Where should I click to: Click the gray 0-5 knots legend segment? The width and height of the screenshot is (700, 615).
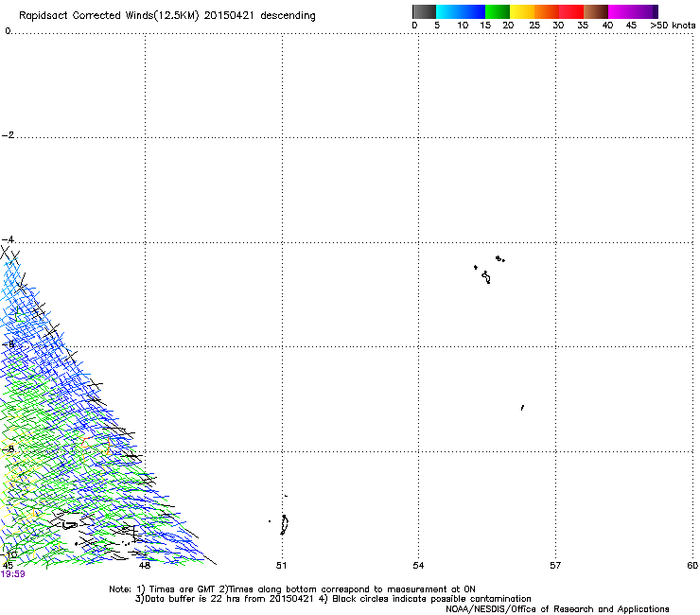pyautogui.click(x=424, y=11)
